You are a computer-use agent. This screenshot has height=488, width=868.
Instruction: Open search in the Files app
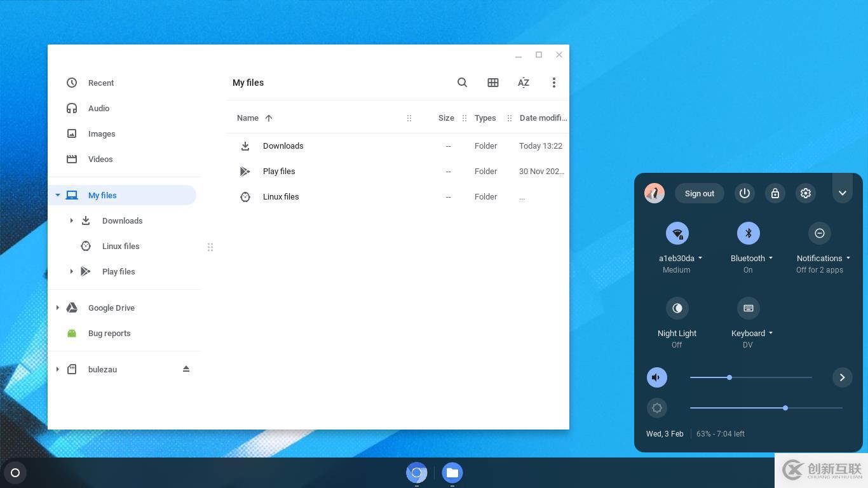click(462, 83)
